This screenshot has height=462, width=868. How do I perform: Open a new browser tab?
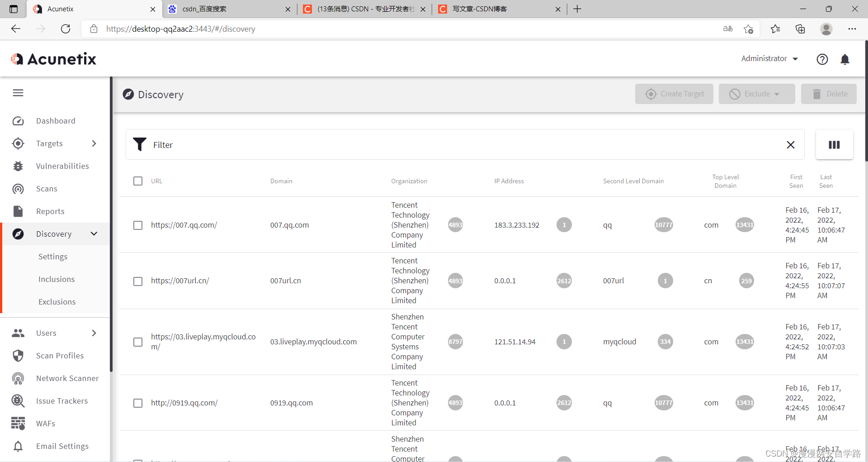(x=577, y=9)
